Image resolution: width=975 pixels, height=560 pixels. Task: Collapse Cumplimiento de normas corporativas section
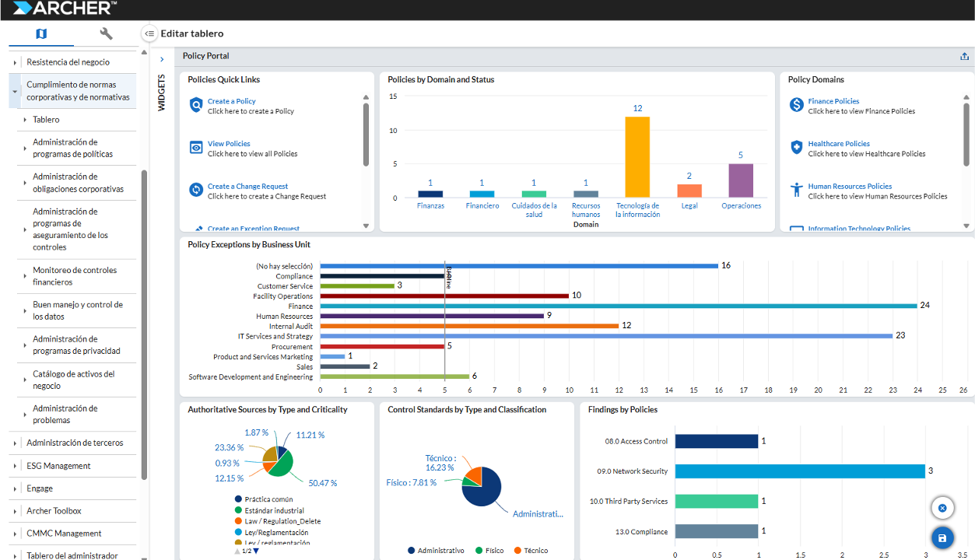click(15, 91)
